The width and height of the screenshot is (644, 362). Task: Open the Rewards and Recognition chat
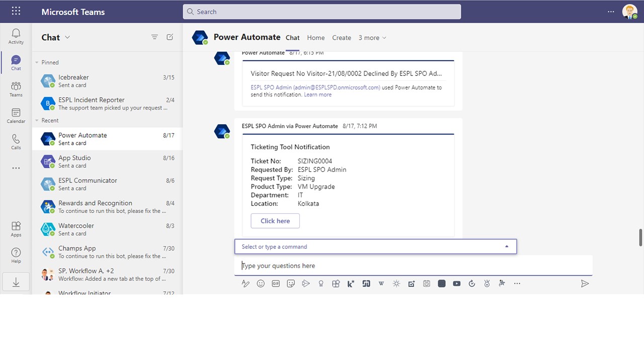(x=107, y=207)
